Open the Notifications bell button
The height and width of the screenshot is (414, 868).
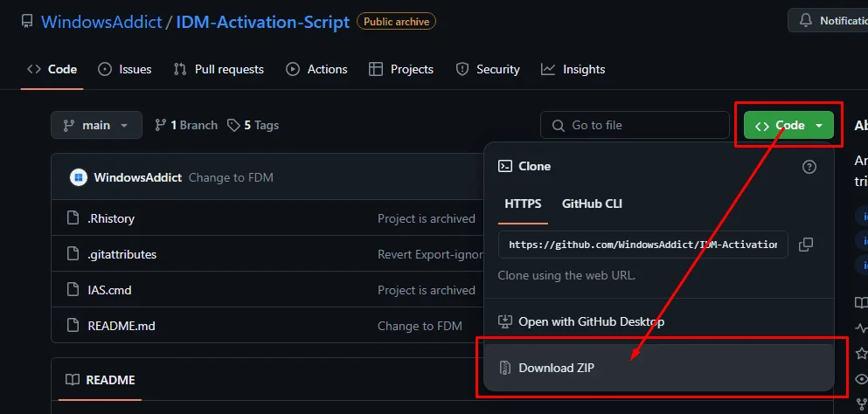[x=828, y=20]
